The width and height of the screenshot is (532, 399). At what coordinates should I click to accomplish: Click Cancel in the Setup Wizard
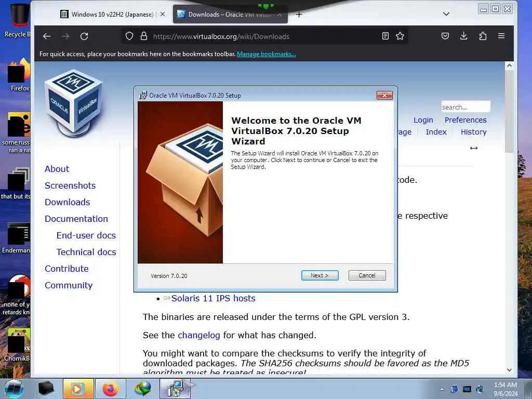[367, 275]
